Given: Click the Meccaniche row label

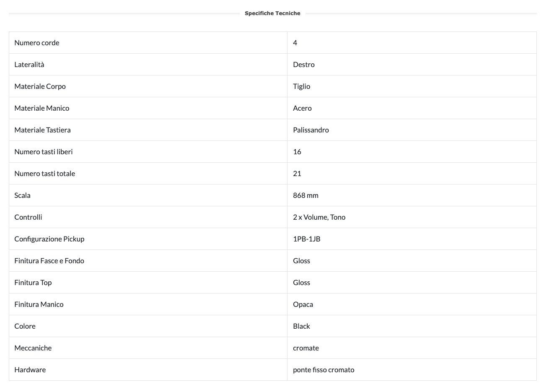Looking at the screenshot, I should [x=33, y=348].
